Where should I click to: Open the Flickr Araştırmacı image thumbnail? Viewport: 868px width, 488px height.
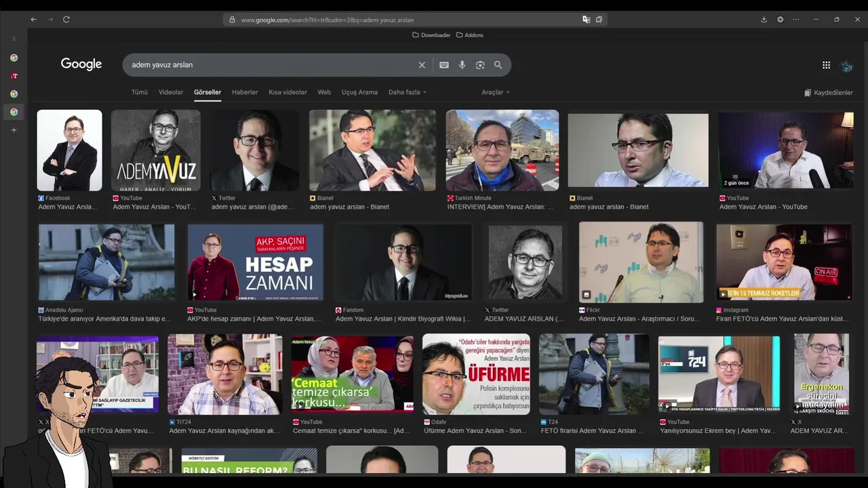point(641,262)
